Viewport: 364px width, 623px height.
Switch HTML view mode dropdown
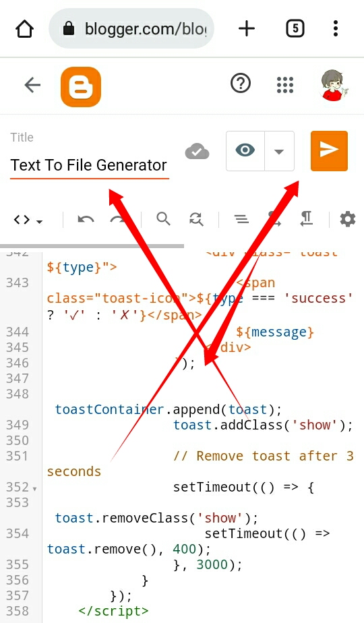pos(28,220)
